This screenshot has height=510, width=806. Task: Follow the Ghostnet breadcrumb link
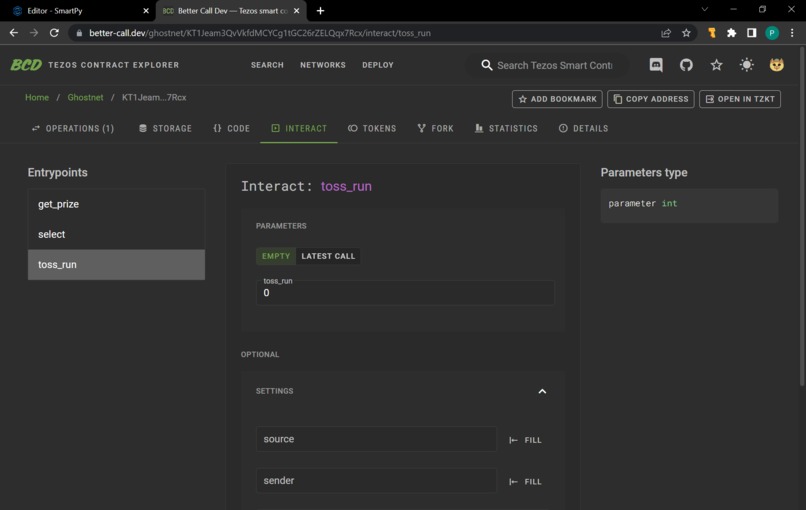tap(85, 98)
